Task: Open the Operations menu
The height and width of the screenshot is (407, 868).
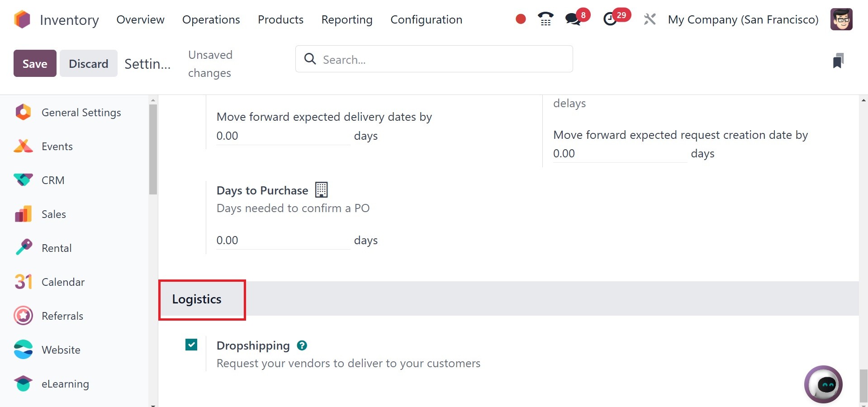Action: [x=211, y=19]
